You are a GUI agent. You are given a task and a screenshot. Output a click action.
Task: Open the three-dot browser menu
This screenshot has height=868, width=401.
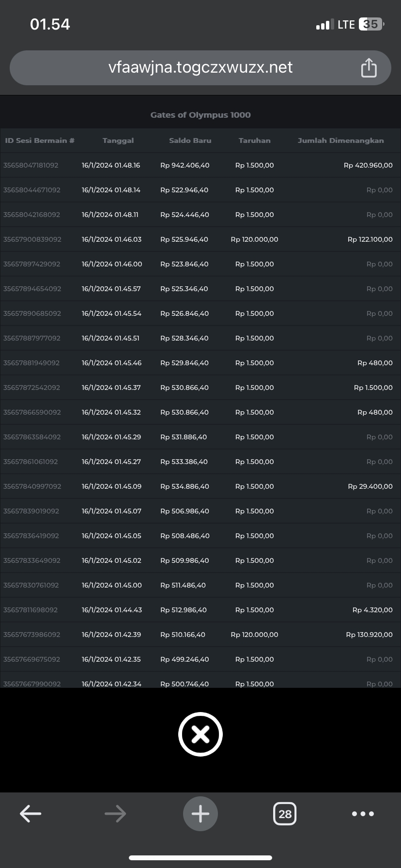363,814
